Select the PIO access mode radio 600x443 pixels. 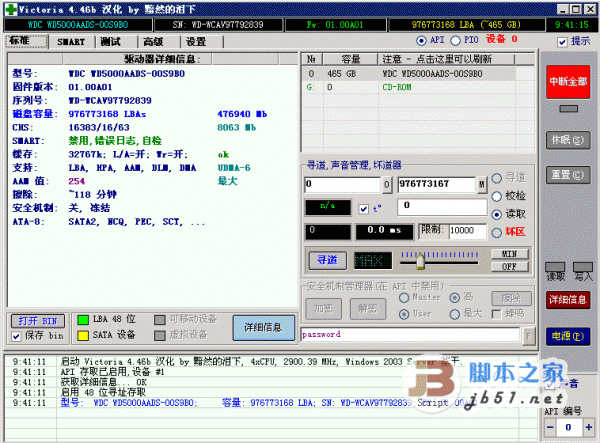click(455, 41)
